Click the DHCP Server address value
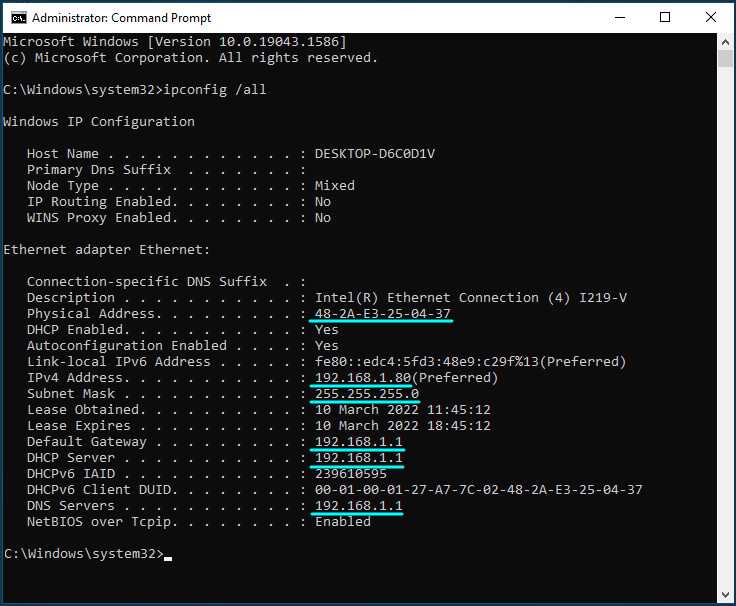 (x=358, y=457)
